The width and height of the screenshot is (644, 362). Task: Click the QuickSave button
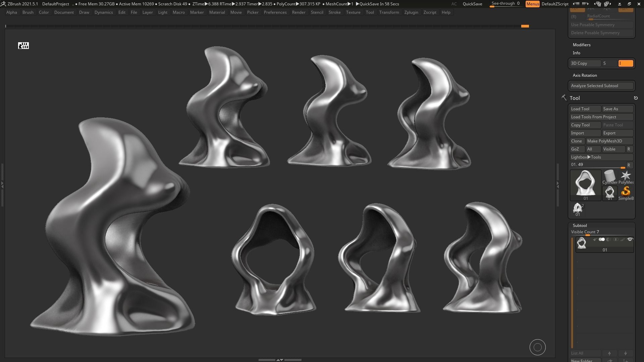coord(472,4)
